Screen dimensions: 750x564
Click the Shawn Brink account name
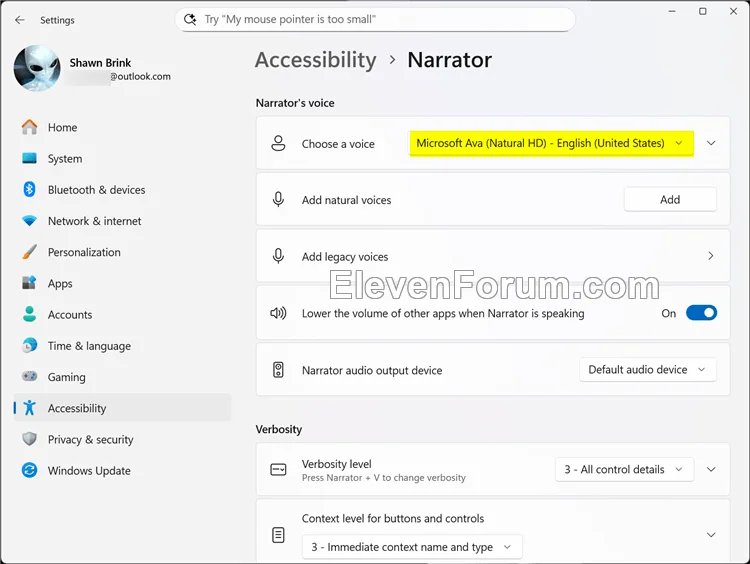[x=100, y=63]
